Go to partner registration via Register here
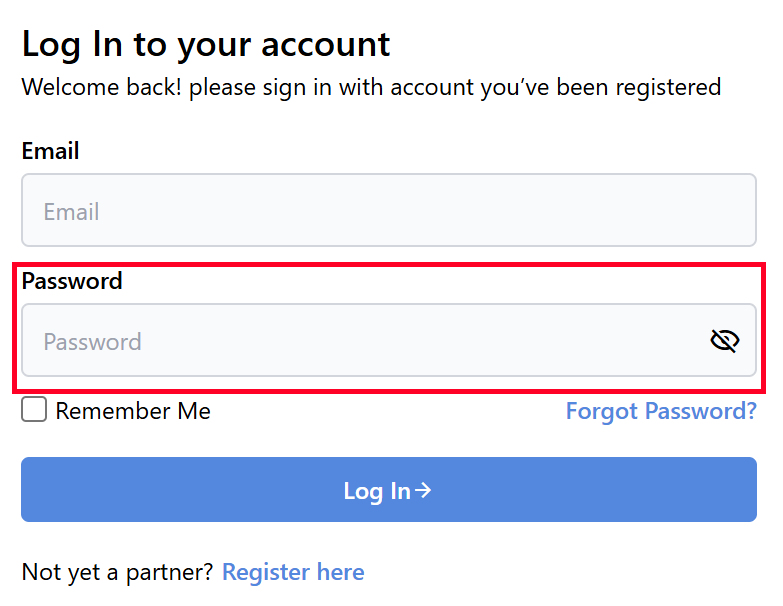The width and height of the screenshot is (783, 606). pyautogui.click(x=293, y=572)
